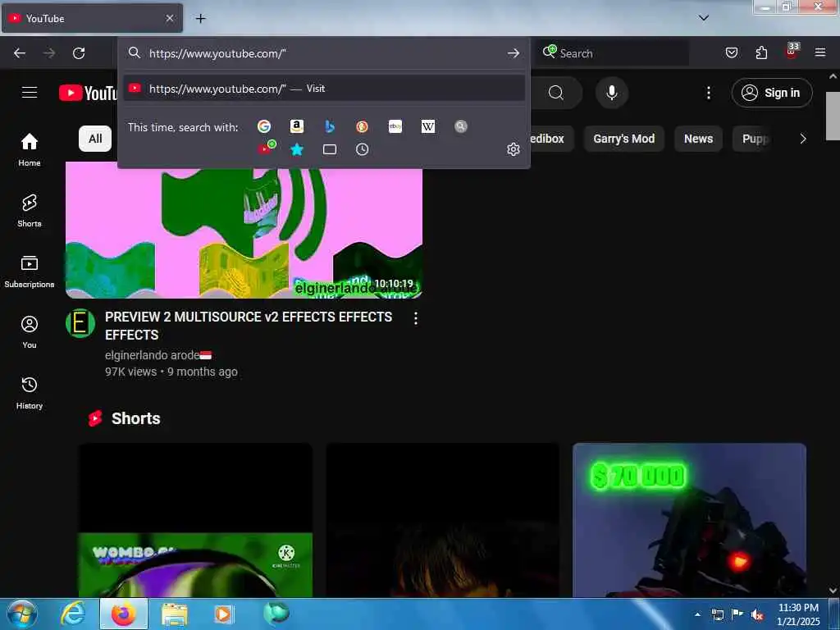Click the clock showing 11:30 PM

click(x=798, y=614)
